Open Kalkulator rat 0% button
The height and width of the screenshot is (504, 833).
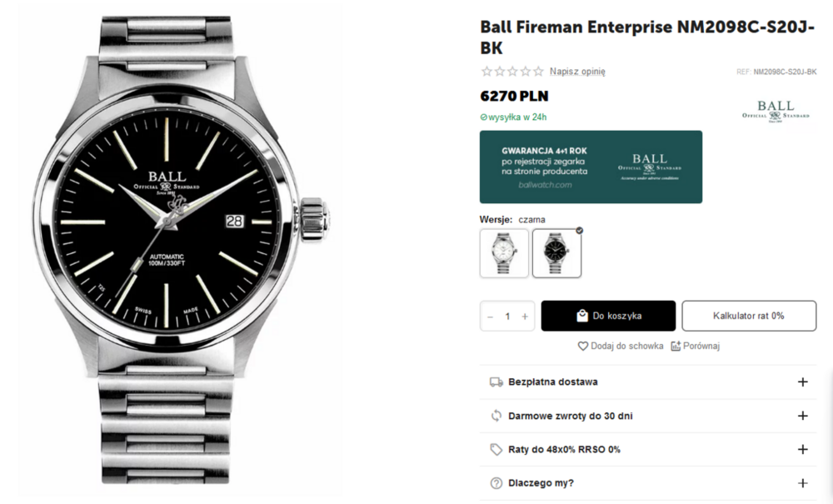748,316
